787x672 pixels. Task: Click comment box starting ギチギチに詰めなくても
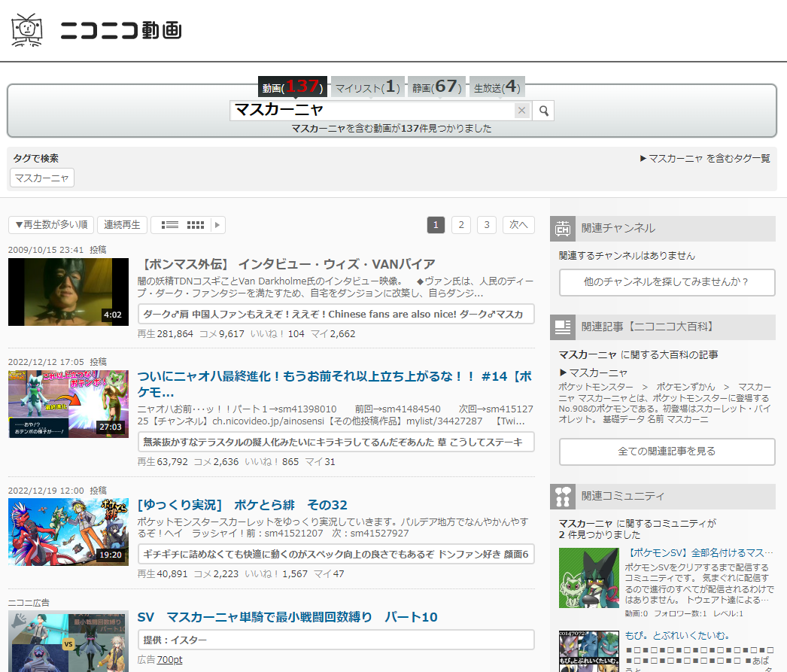(x=336, y=554)
